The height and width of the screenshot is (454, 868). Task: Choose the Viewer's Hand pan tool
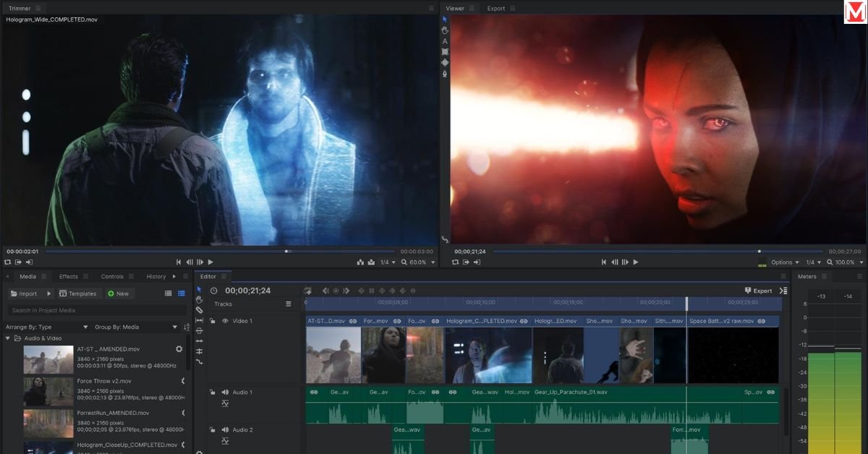(x=445, y=30)
